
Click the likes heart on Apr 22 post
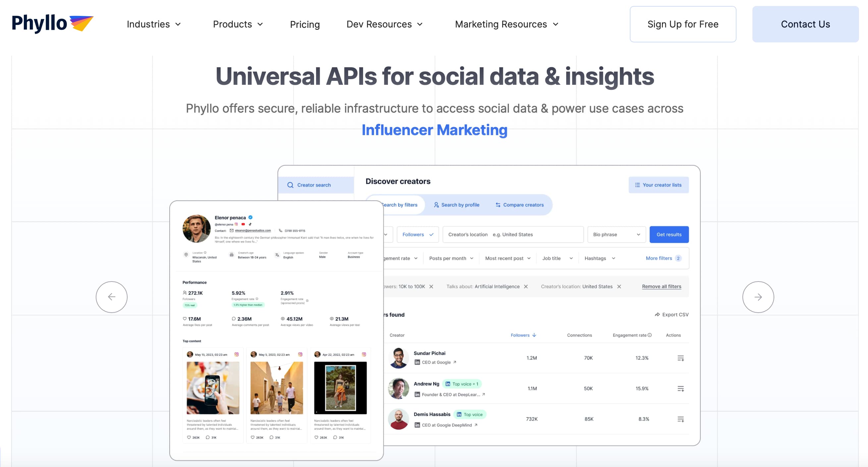(316, 437)
